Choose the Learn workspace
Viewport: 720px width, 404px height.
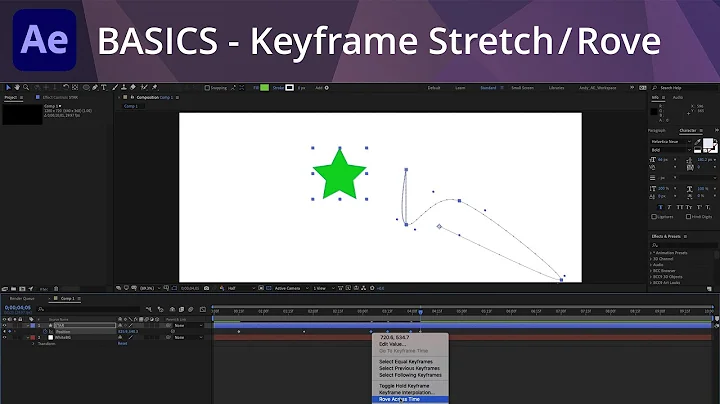coord(460,88)
